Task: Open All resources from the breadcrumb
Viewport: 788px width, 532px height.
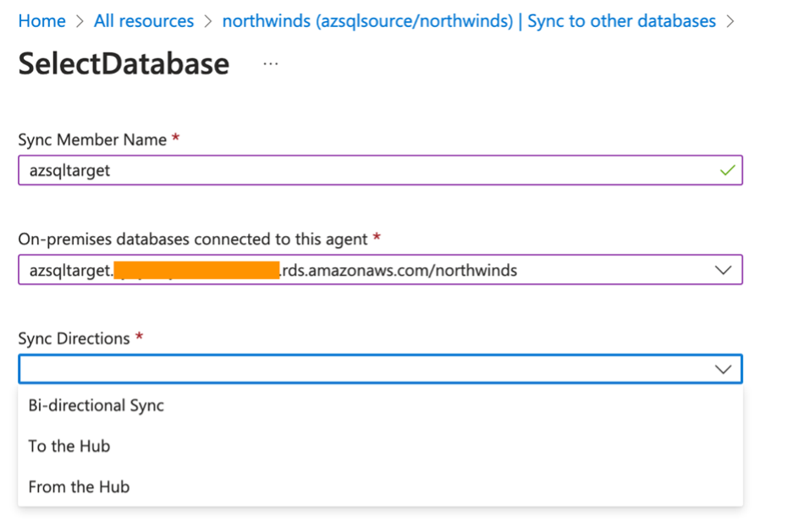Action: click(143, 20)
